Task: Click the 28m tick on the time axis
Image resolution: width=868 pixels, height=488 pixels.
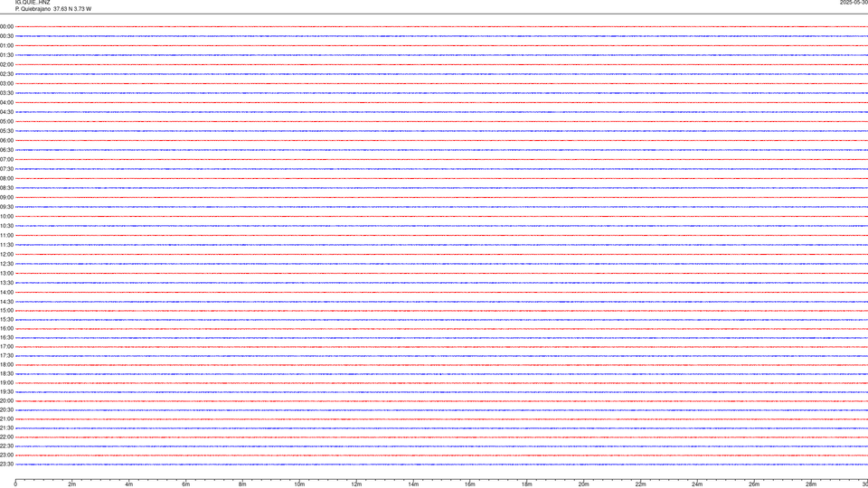Action: tap(811, 484)
